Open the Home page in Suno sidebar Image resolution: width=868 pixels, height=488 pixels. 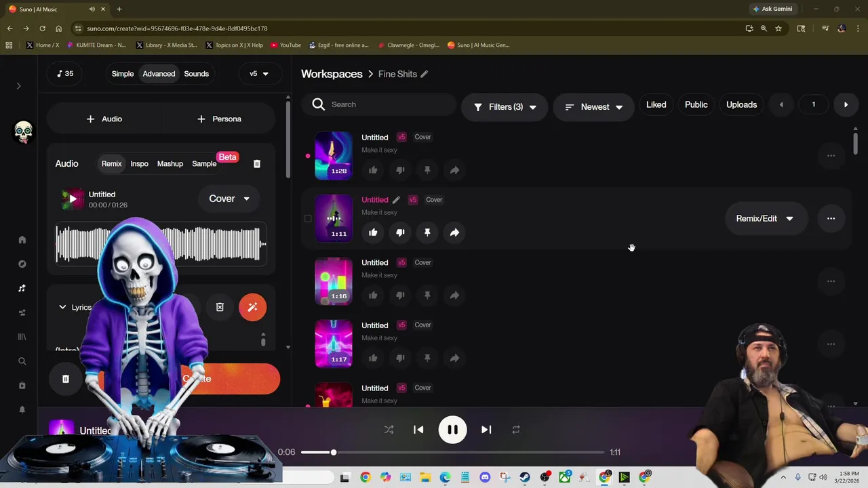click(x=22, y=239)
